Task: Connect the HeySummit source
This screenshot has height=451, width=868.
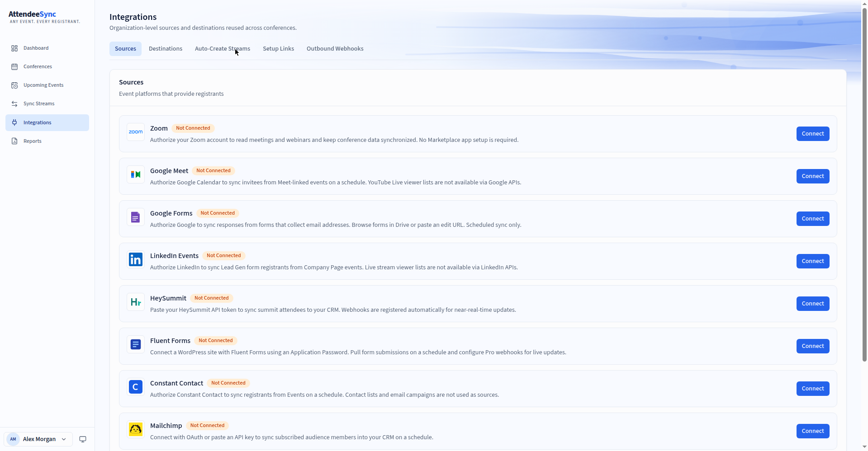Action: [x=813, y=304]
